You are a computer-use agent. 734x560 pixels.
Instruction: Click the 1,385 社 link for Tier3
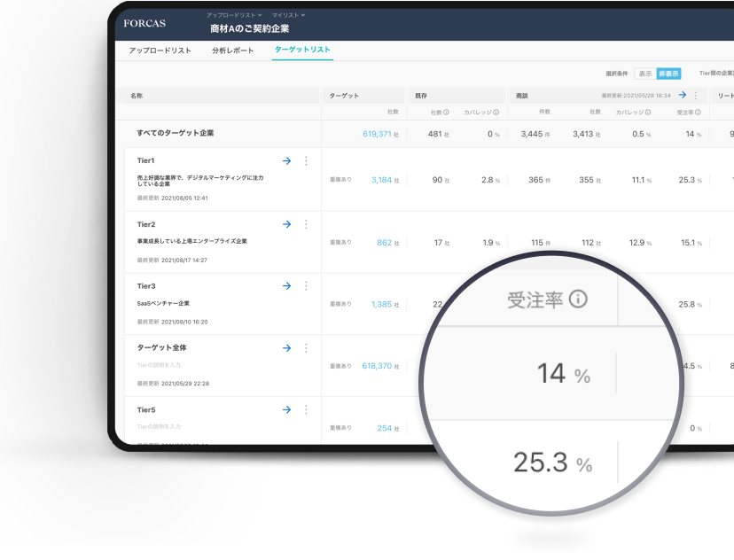[x=385, y=305]
